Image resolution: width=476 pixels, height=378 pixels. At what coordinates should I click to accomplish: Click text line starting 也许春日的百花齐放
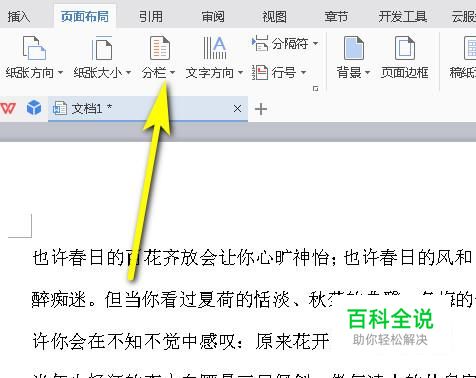[x=253, y=257]
